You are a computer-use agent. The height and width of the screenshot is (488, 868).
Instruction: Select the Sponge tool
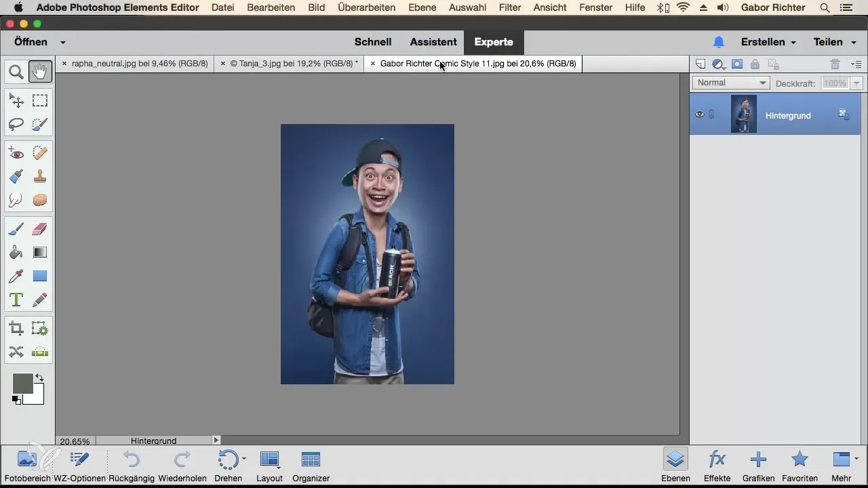[x=40, y=200]
